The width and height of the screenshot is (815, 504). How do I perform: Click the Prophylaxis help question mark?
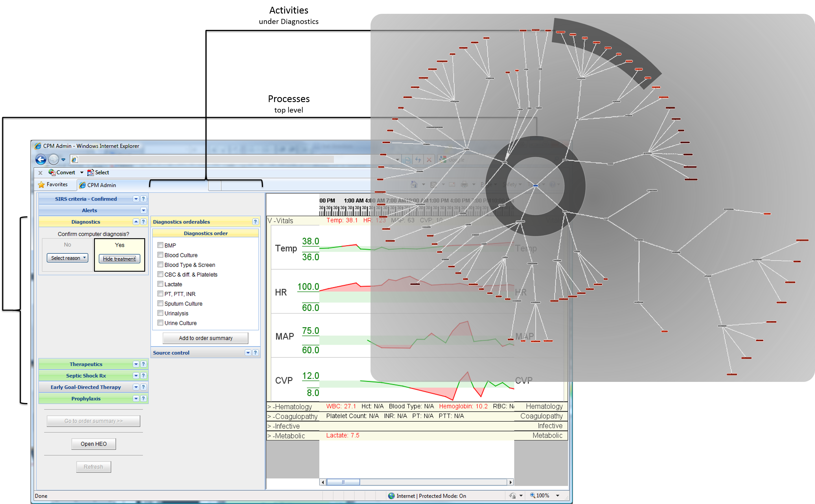(143, 399)
